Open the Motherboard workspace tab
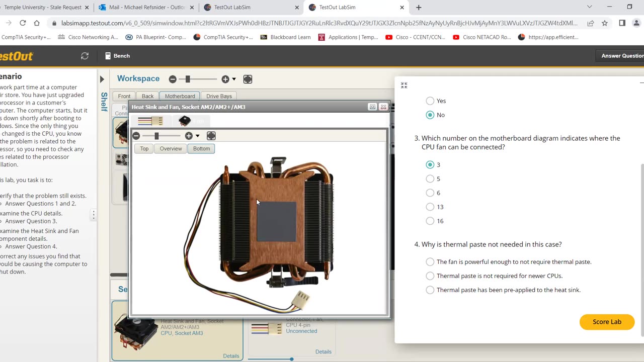 click(180, 96)
